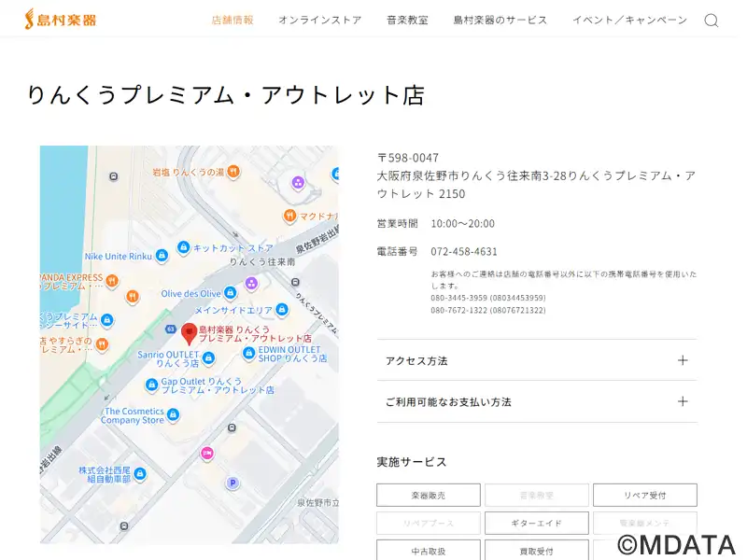Viewport: 747px width, 560px height.
Task: Click the Gap Outlet shopping marker
Action: point(151,385)
